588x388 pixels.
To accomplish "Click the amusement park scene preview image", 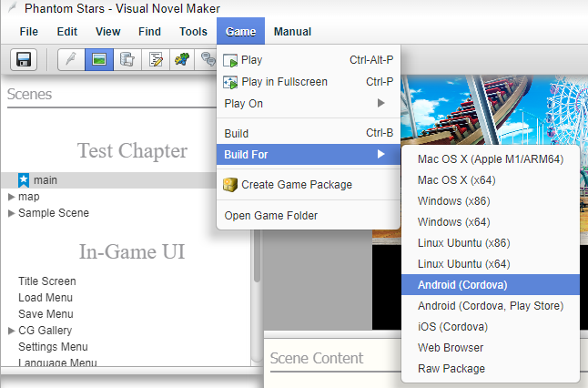I will click(x=494, y=109).
